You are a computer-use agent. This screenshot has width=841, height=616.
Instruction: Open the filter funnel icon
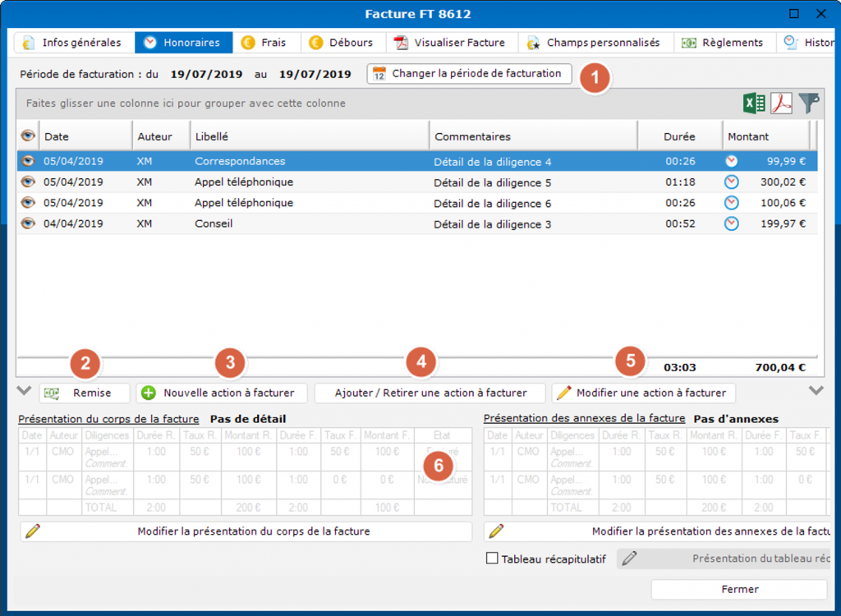pos(809,103)
